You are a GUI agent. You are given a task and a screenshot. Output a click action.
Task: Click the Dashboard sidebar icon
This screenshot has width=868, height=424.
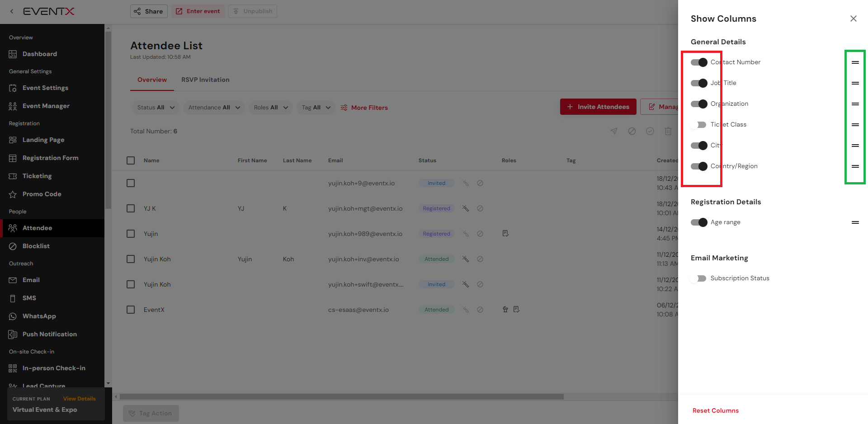pyautogui.click(x=13, y=54)
